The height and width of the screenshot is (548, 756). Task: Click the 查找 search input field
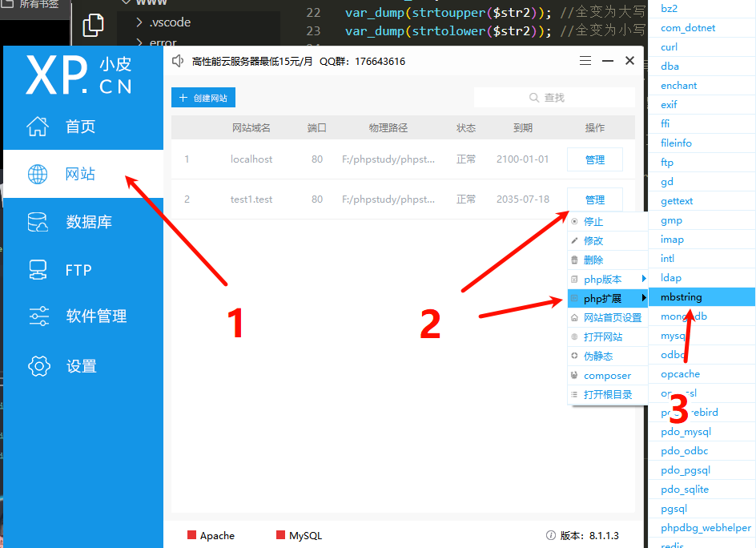tap(554, 98)
